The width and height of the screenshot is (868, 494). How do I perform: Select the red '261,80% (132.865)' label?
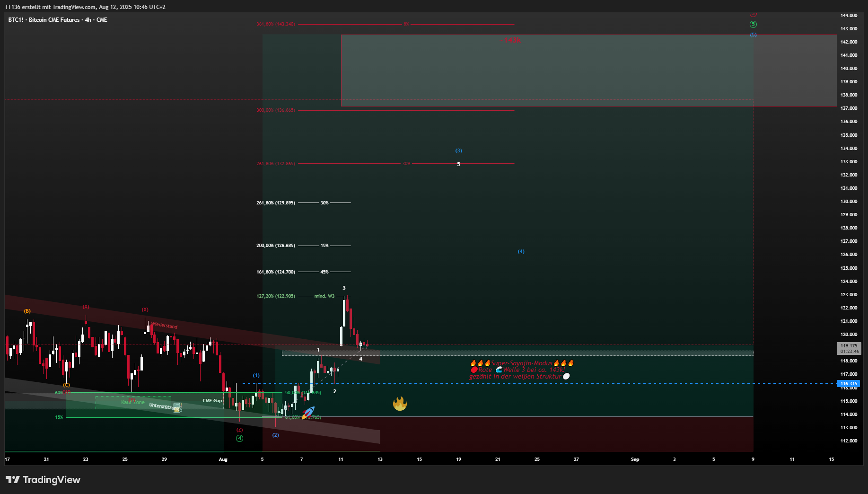(276, 163)
